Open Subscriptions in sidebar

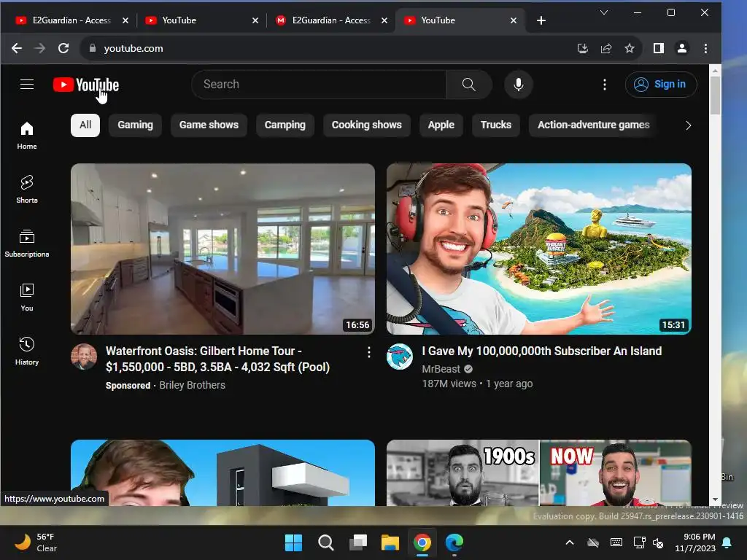click(x=27, y=244)
